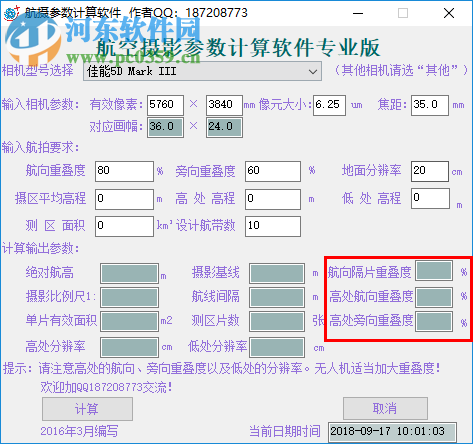Viewport: 473px width, 444px height.
Task: Click the 相机型号选择 label
Action: [x=37, y=70]
